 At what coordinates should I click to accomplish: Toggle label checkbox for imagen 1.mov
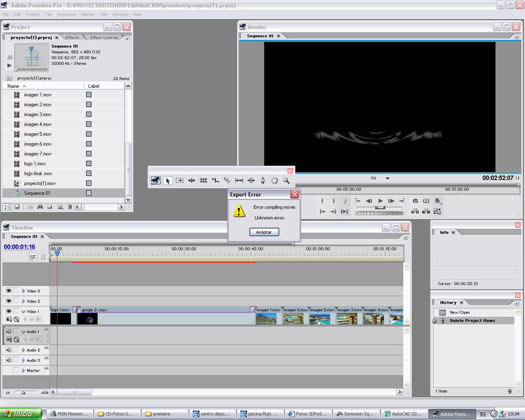(x=89, y=94)
